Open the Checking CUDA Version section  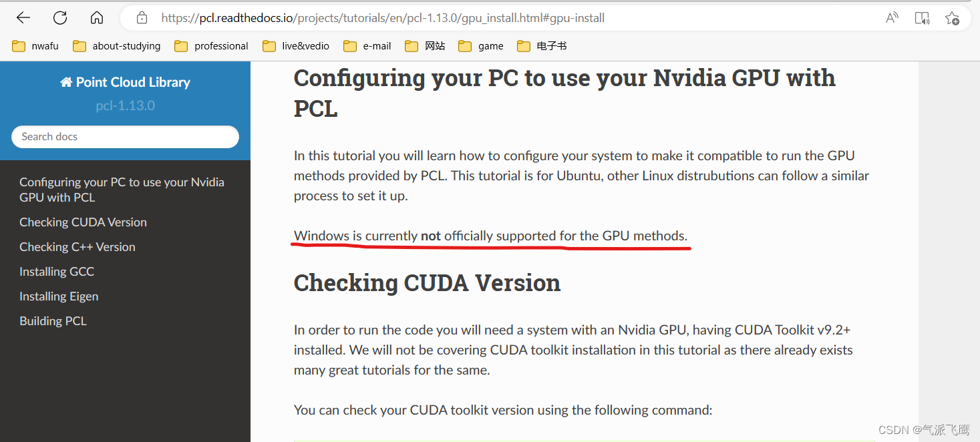click(83, 222)
